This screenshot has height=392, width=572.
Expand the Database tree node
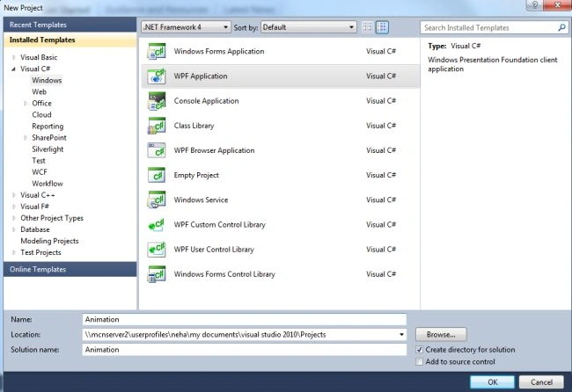(x=14, y=229)
